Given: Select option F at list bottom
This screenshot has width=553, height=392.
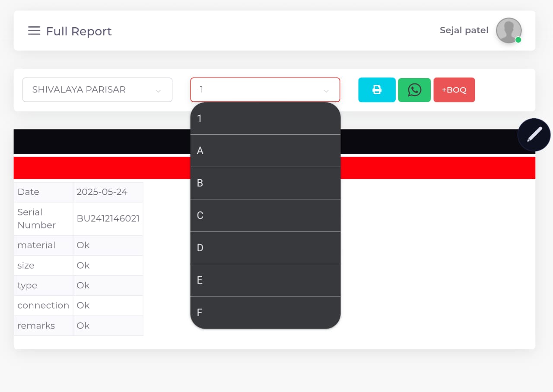Looking at the screenshot, I should (265, 313).
